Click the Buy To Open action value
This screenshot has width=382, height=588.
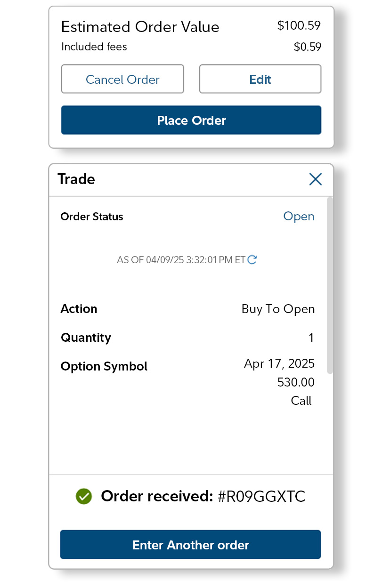pyautogui.click(x=278, y=309)
